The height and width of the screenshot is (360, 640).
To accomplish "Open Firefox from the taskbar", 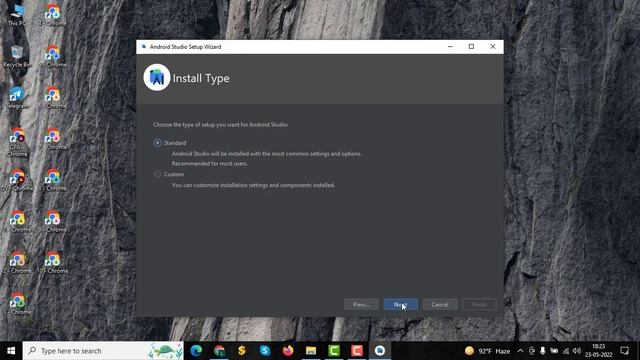I will (288, 351).
